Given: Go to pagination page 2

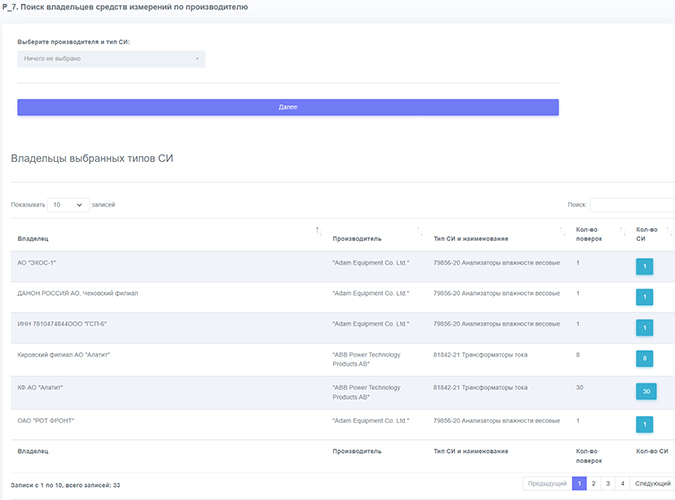Looking at the screenshot, I should tap(593, 484).
